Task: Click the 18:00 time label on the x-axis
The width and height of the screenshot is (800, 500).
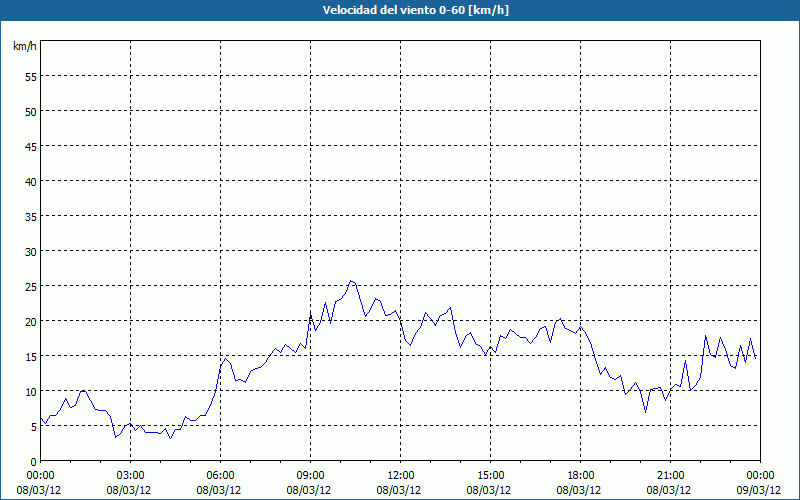Action: (x=581, y=476)
